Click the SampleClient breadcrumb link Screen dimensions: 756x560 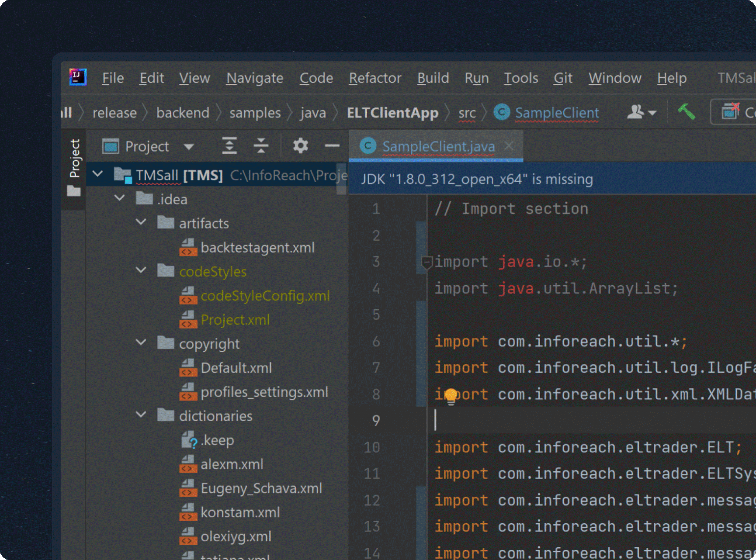point(556,113)
